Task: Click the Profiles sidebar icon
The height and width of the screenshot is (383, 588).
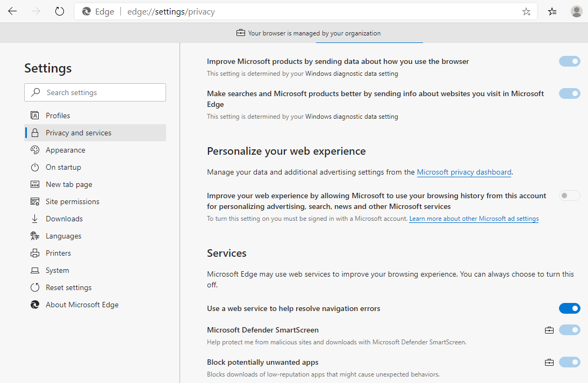Action: click(x=35, y=115)
